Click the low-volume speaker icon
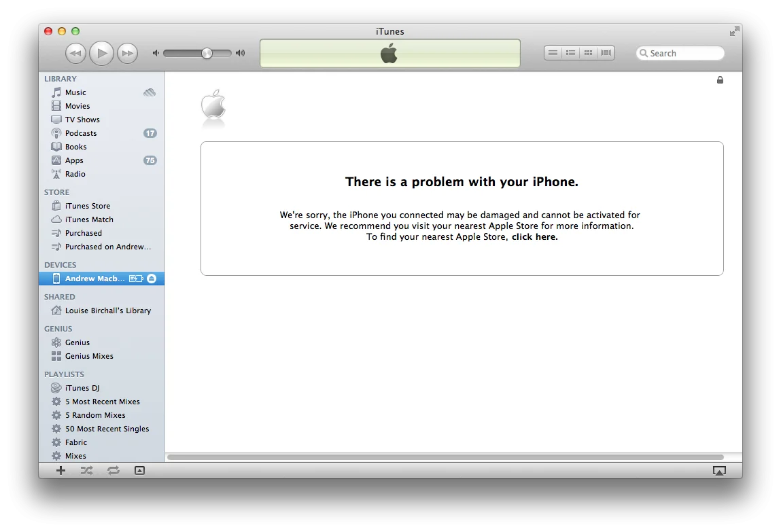This screenshot has width=781, height=532. coord(156,53)
